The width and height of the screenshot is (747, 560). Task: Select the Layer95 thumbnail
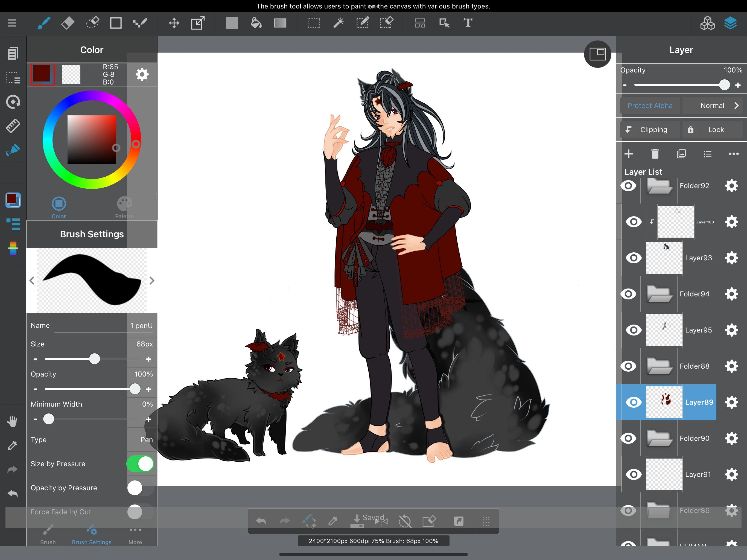point(664,330)
